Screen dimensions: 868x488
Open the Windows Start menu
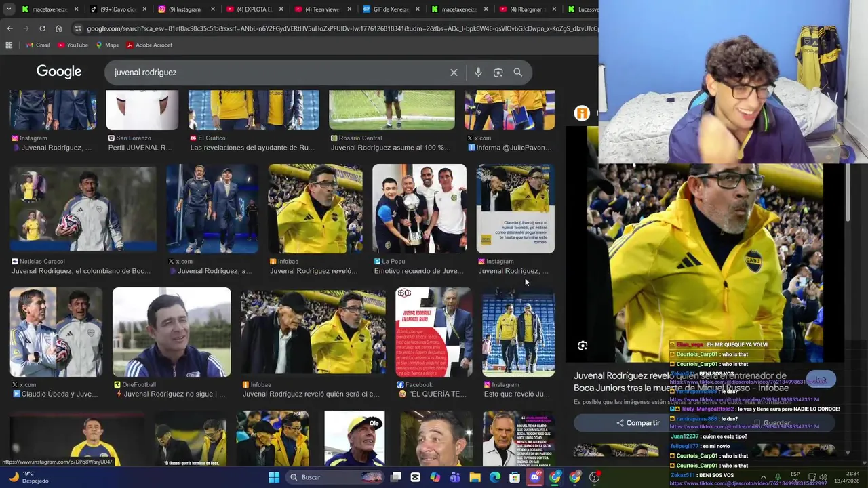click(x=274, y=477)
